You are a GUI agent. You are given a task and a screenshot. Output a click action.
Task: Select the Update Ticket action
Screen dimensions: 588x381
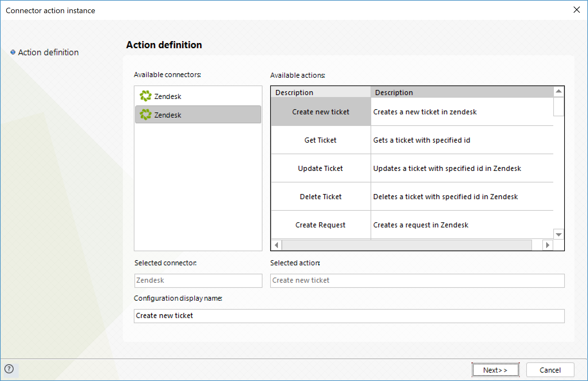[x=321, y=168]
